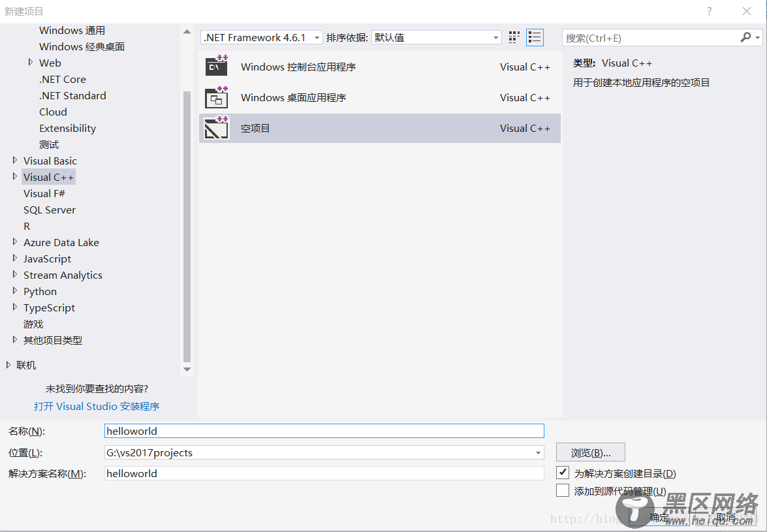Expand the Web tree node

(30, 63)
